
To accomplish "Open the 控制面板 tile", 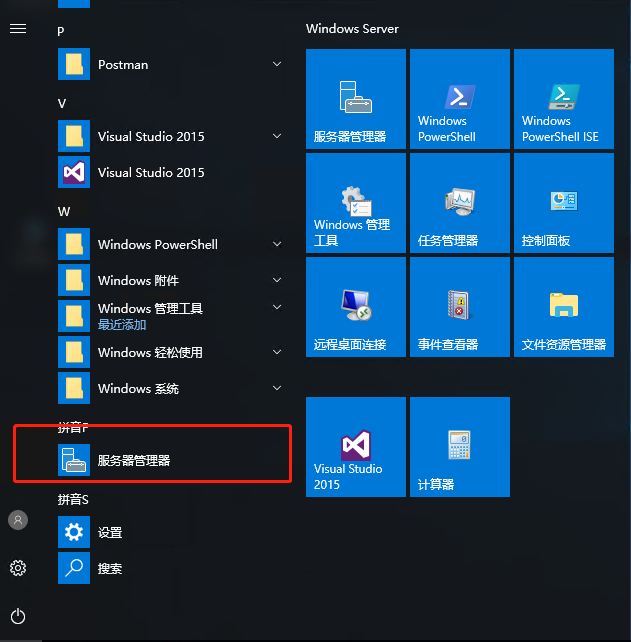I will pos(564,203).
